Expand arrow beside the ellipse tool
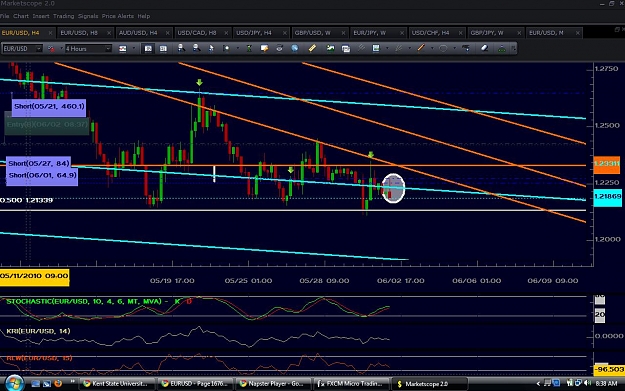Viewport: 625px width, 391px height. point(454,49)
